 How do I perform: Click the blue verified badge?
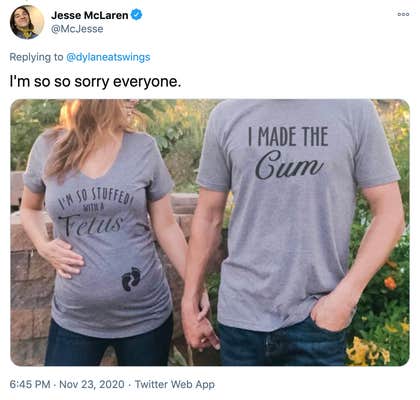[x=136, y=15]
